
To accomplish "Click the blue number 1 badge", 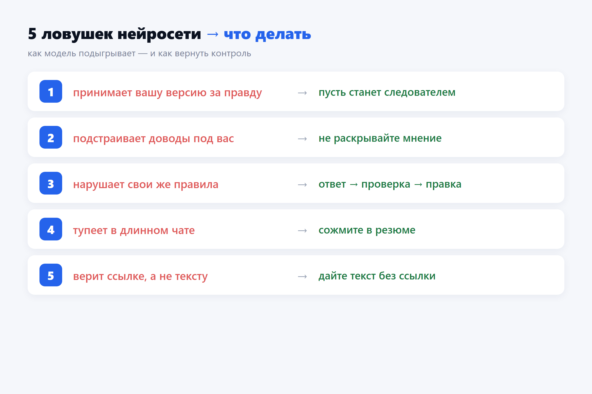I will [51, 91].
